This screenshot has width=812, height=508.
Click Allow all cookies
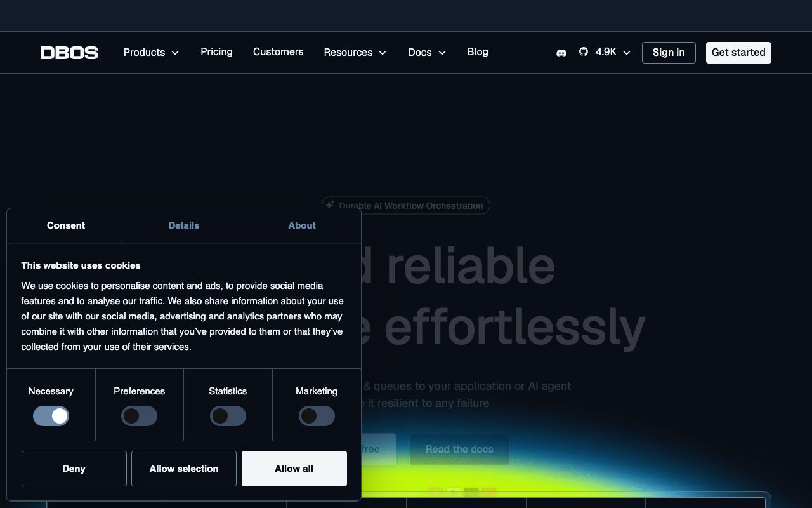pos(294,469)
